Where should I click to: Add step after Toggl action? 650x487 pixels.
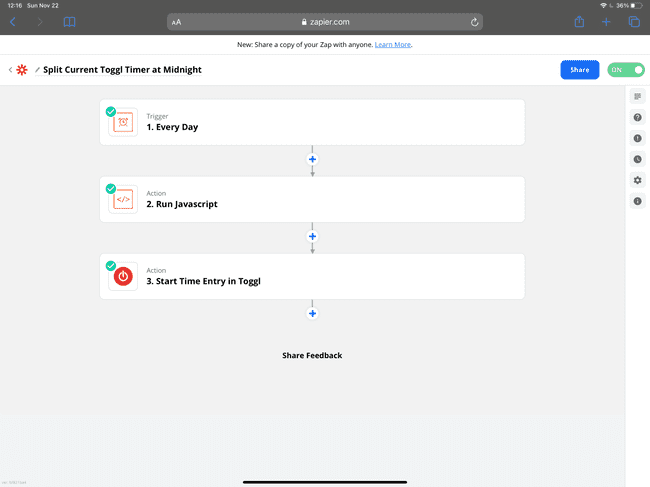[313, 313]
